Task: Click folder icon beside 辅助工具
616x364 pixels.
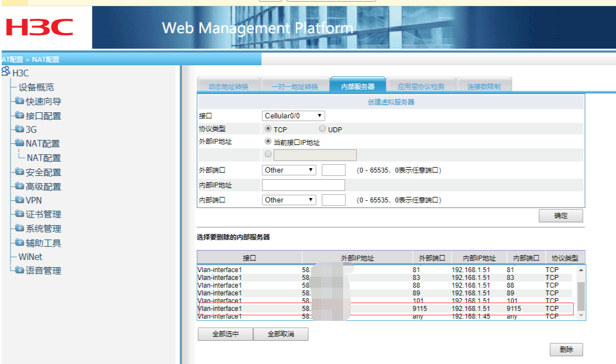Action: [19, 242]
